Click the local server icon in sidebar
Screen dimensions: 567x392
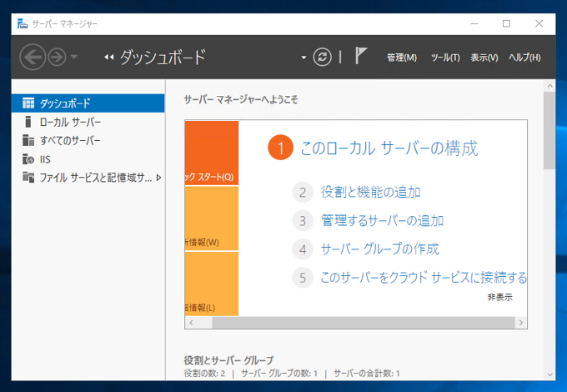pos(28,122)
